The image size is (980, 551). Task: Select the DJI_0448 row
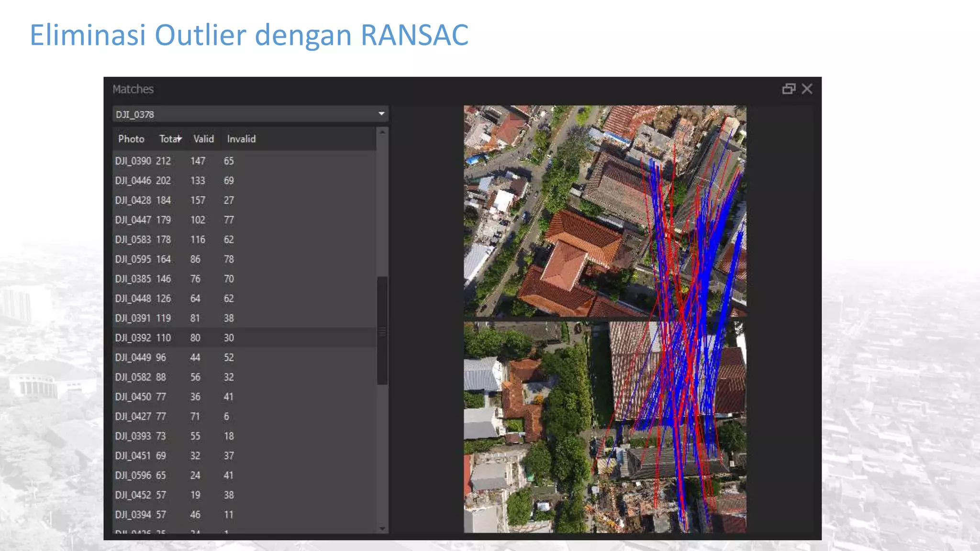[x=245, y=298]
